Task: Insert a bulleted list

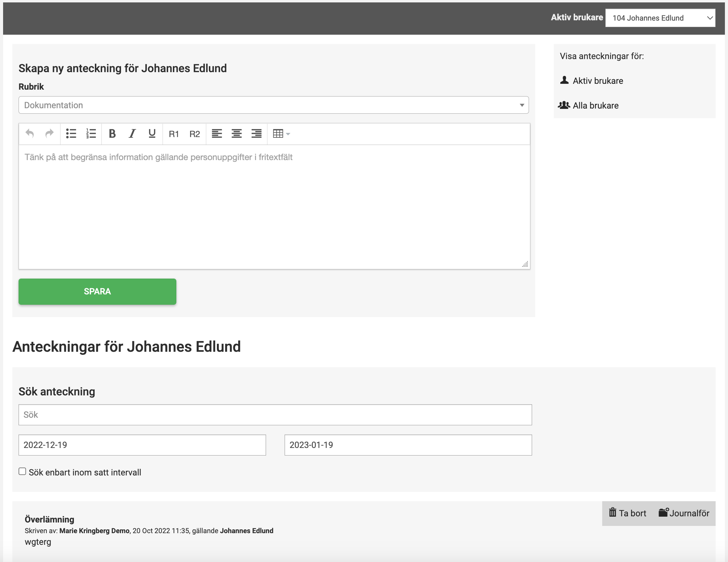Action: click(71, 134)
